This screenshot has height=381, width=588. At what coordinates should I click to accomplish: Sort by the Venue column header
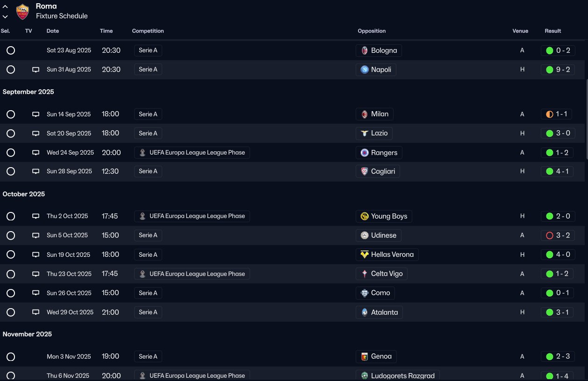coord(520,31)
